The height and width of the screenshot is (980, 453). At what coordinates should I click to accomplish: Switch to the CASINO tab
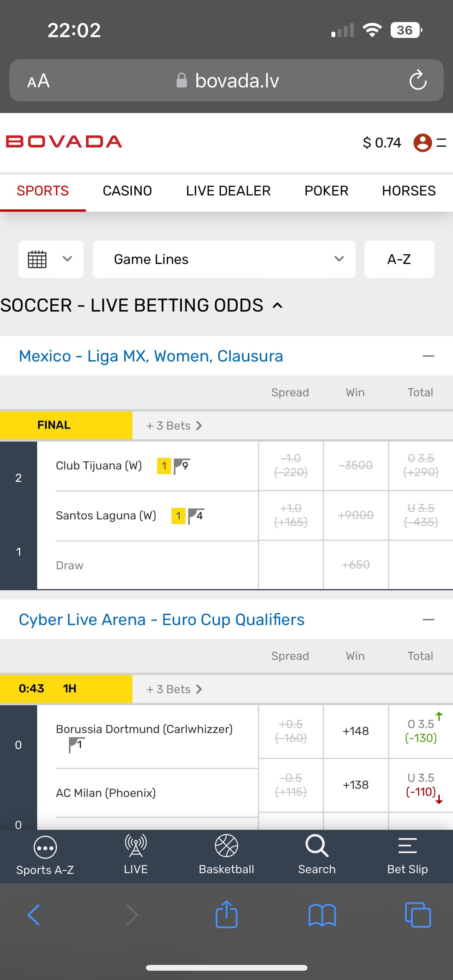tap(127, 191)
